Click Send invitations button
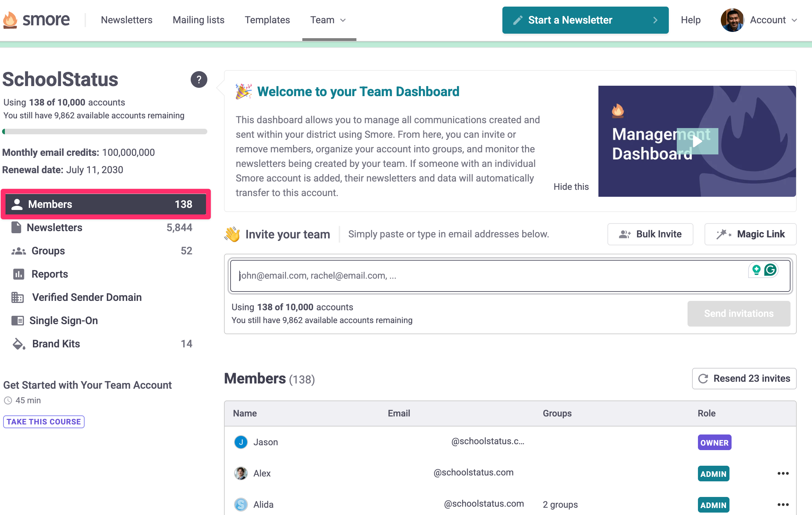The height and width of the screenshot is (515, 812). (x=739, y=314)
